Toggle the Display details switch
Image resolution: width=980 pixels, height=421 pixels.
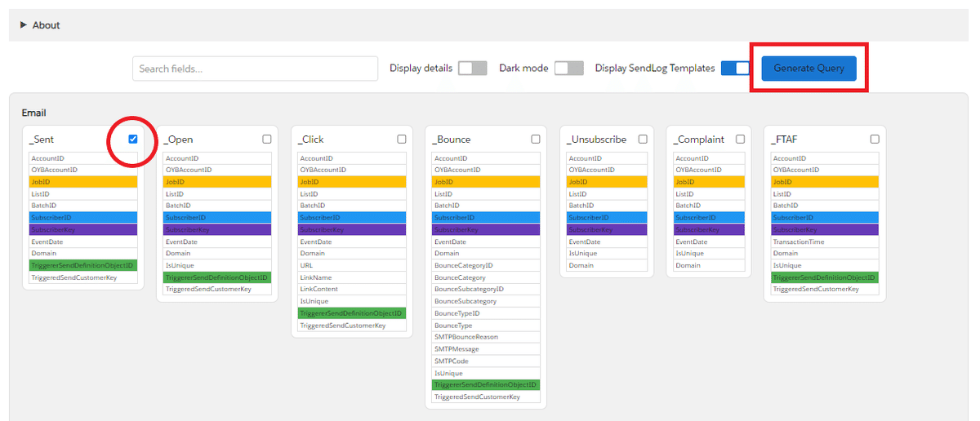point(472,69)
